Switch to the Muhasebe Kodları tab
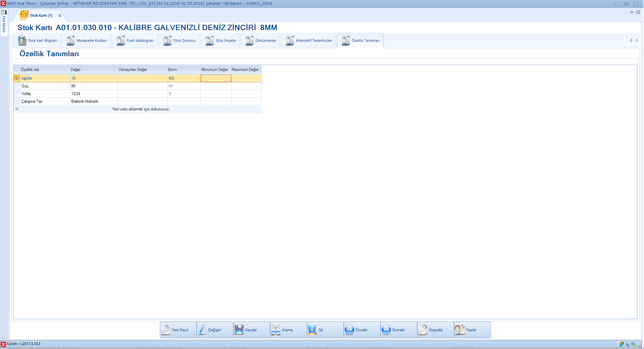644x349 pixels. [87, 40]
